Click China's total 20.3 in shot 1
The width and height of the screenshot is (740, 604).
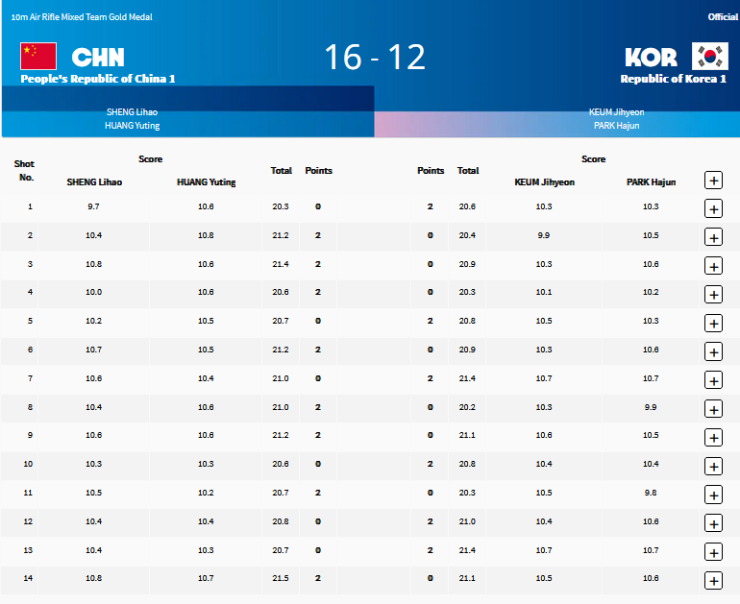pyautogui.click(x=280, y=206)
